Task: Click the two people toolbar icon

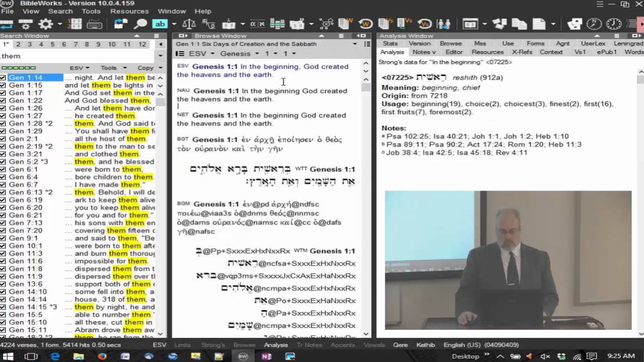Action: (443, 24)
